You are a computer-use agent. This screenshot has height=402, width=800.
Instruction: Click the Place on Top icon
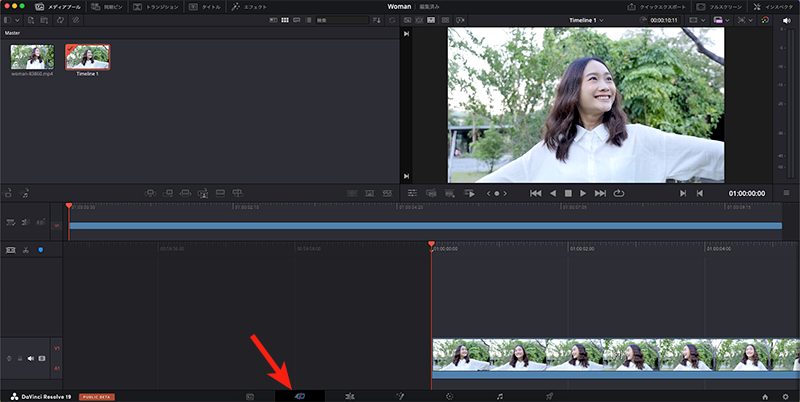pyautogui.click(x=220, y=193)
